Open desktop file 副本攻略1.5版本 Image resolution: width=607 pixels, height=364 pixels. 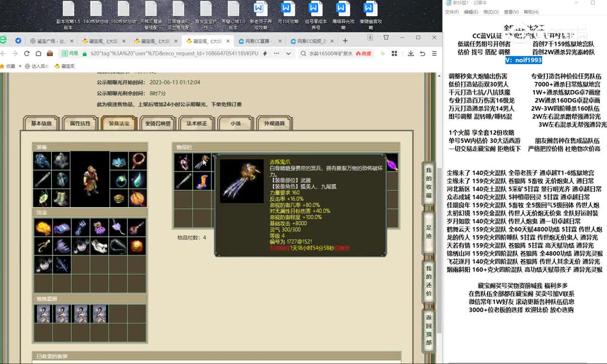click(x=68, y=15)
